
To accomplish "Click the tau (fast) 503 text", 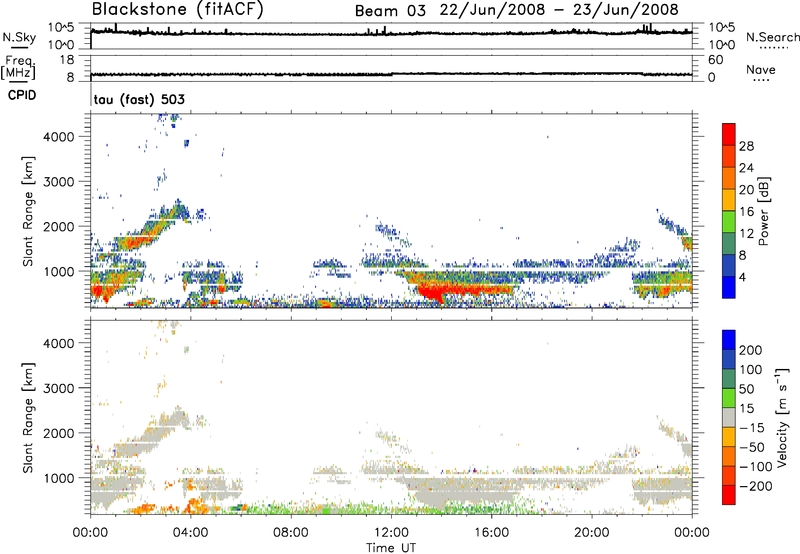I will point(139,99).
